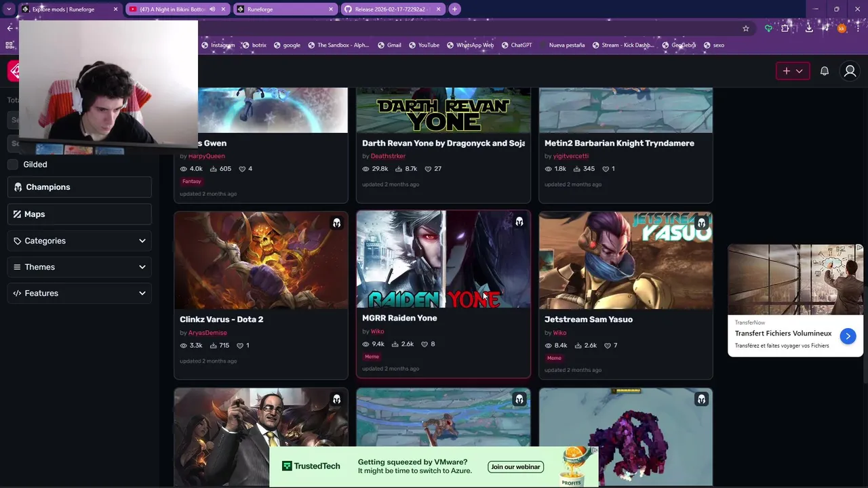Click the download icon on Jetstream Sam Yasuo
Viewport: 868px width, 488px height.
[x=578, y=346]
